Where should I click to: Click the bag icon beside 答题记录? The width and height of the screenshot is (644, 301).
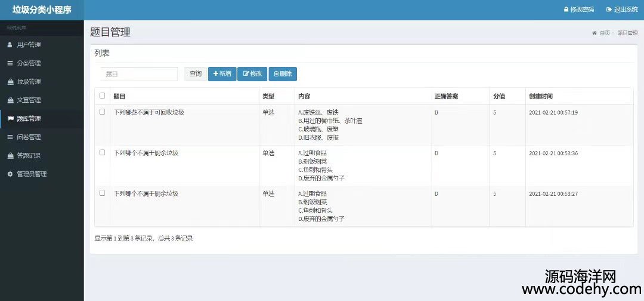(10, 155)
